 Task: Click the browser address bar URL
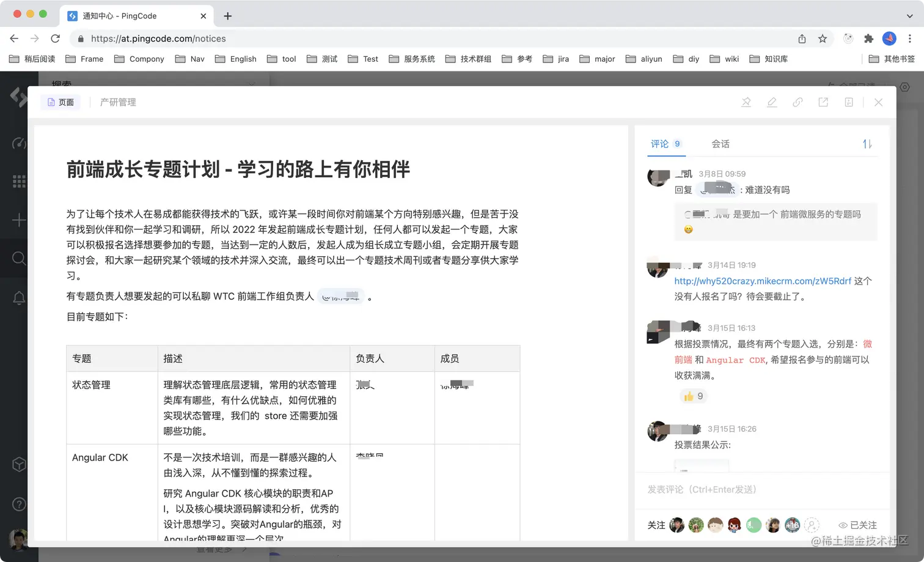[158, 39]
